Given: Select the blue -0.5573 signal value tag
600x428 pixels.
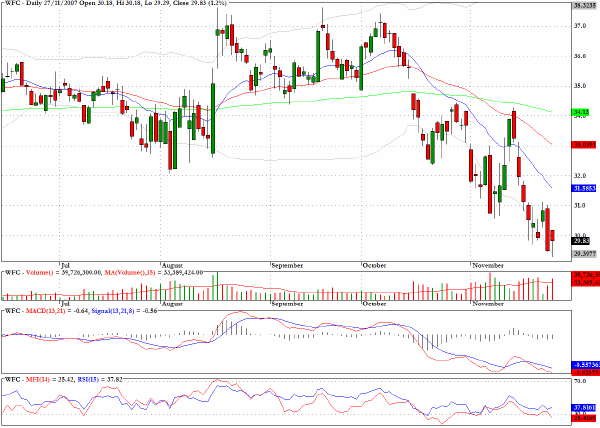Looking at the screenshot, I should pyautogui.click(x=585, y=365).
